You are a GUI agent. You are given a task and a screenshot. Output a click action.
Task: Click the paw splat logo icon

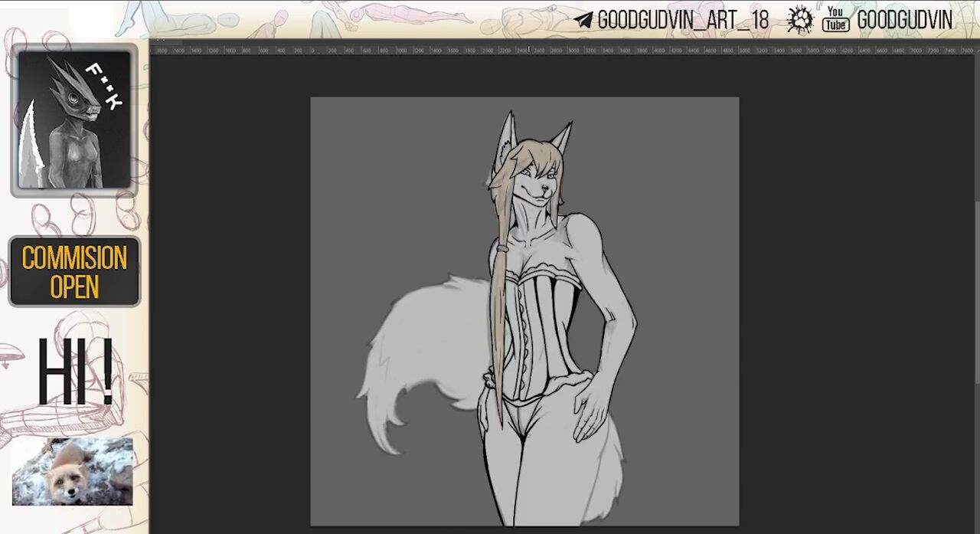click(800, 20)
